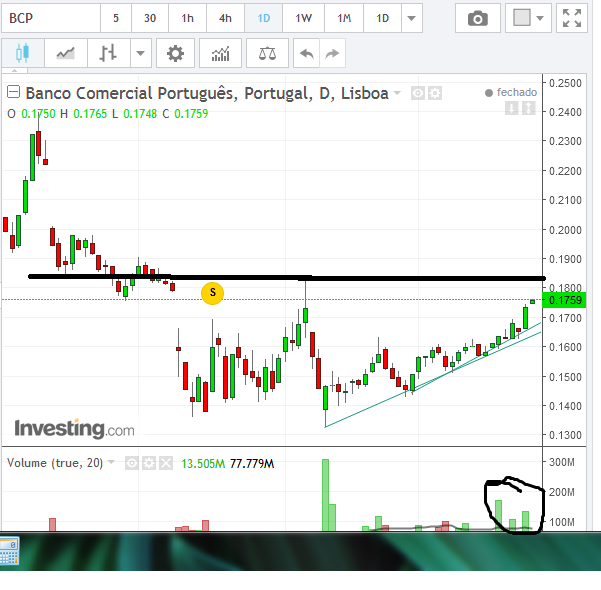This screenshot has width=601, height=590.
Task: Redo the chart action
Action: (x=332, y=53)
